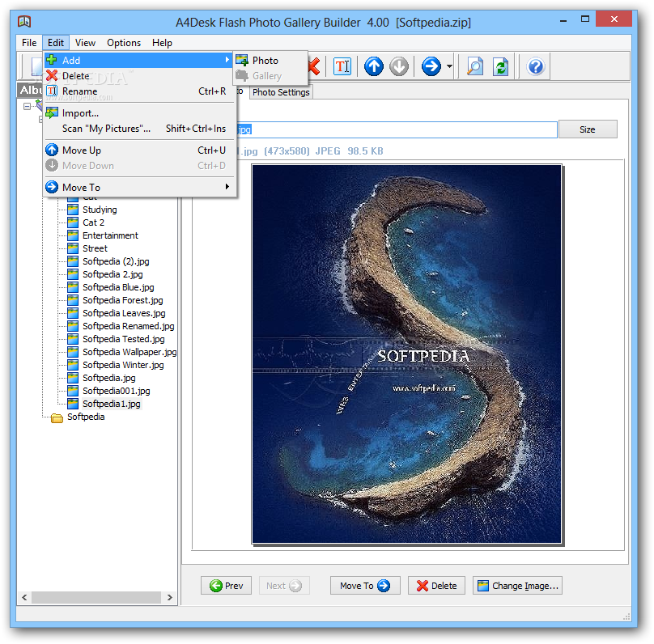Open the View menu

pos(85,43)
